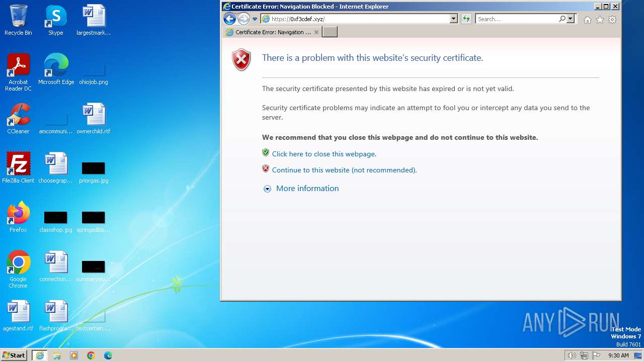Click the Home icon in IE
Screen dimensions: 644x362
click(587, 20)
